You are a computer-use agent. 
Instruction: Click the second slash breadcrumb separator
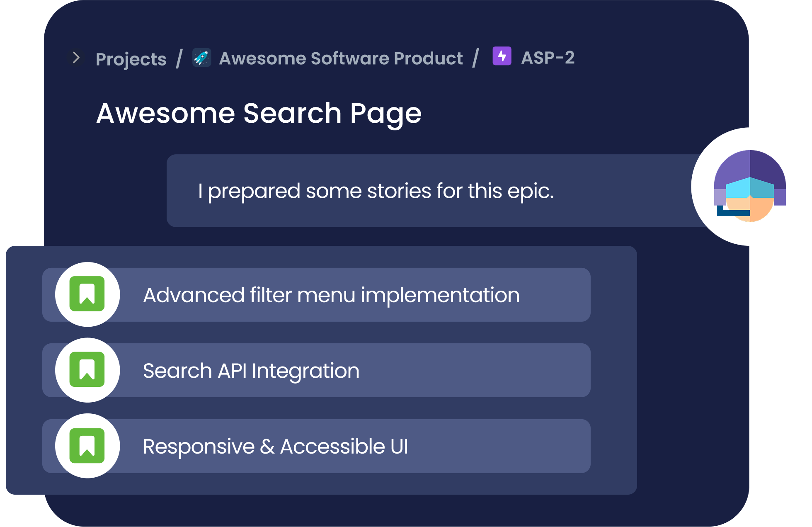(x=475, y=58)
